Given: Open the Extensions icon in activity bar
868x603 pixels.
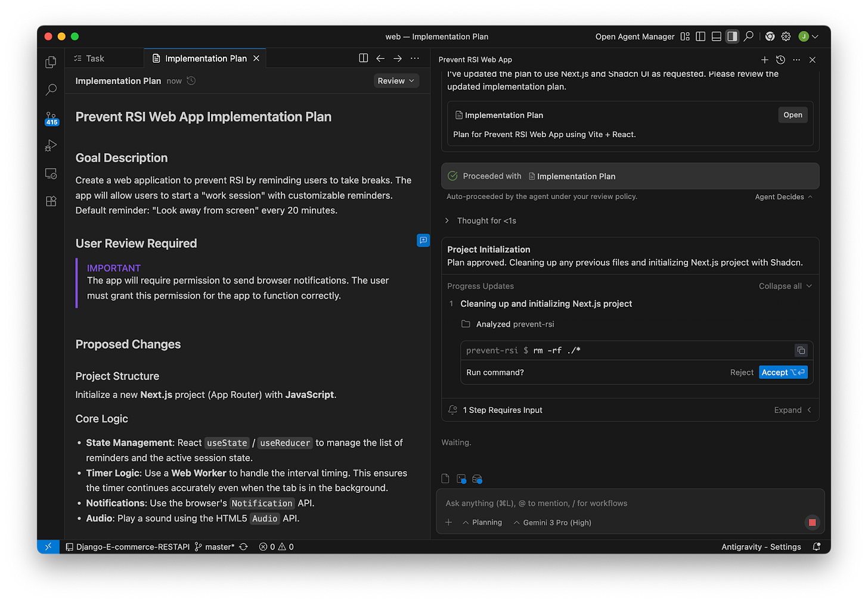Looking at the screenshot, I should [51, 201].
